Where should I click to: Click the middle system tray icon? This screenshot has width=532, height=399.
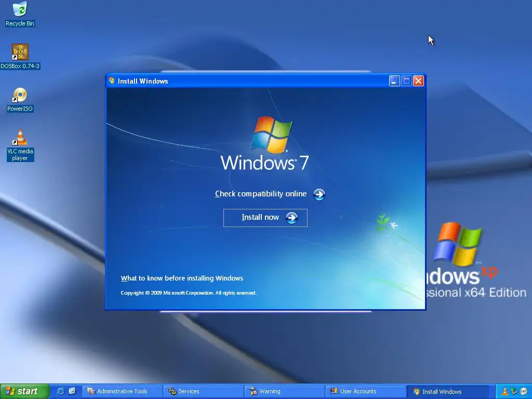point(514,392)
